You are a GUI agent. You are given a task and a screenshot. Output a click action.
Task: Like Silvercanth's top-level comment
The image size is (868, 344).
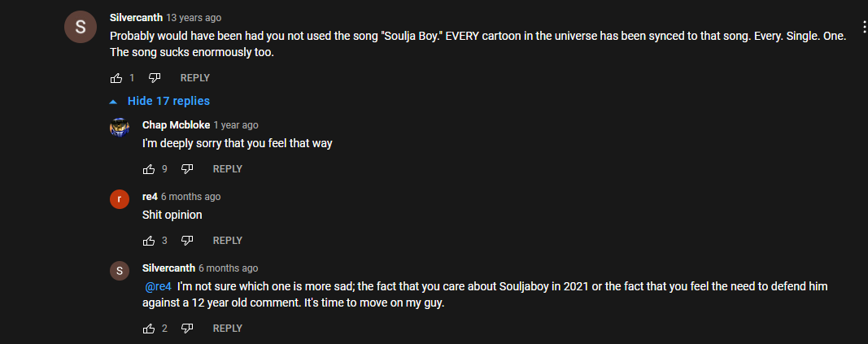click(116, 78)
